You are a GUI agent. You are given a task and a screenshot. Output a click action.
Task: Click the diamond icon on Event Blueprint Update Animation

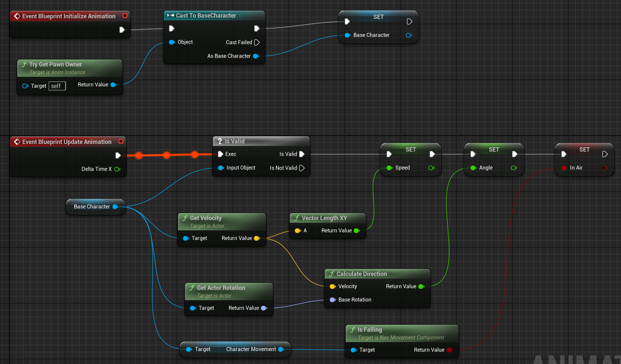point(17,142)
